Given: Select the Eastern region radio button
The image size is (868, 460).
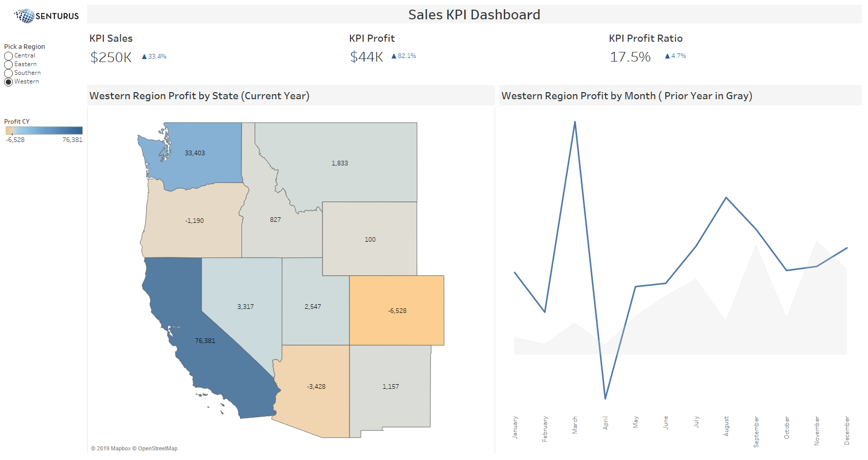Looking at the screenshot, I should 9,64.
